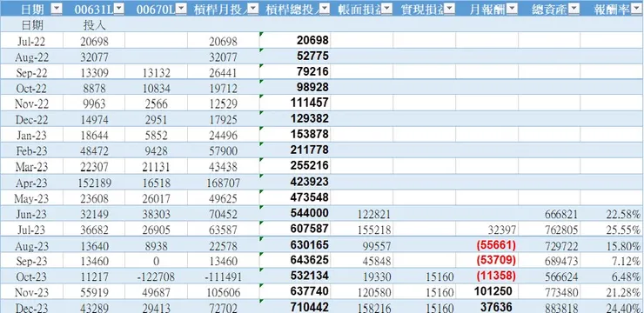This screenshot has height=313, width=644.
Task: Select paper gain cell 122821
Action: [x=362, y=214]
